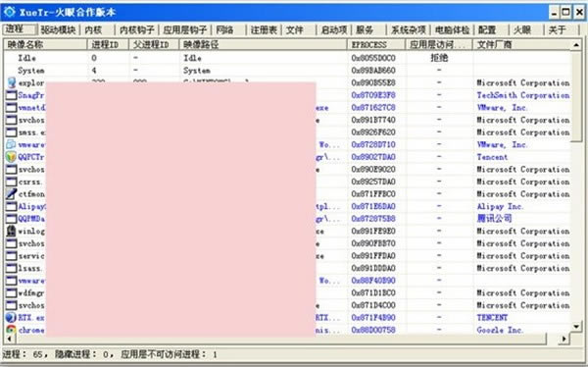This screenshot has height=367, width=588.
Task: Select the Alipay process icon
Action: (11, 206)
